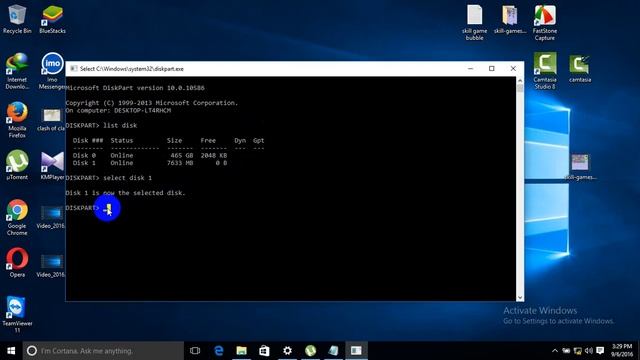This screenshot has height=360, width=640.
Task: Launch BlueStacks from the desktop
Action: pyautogui.click(x=52, y=19)
